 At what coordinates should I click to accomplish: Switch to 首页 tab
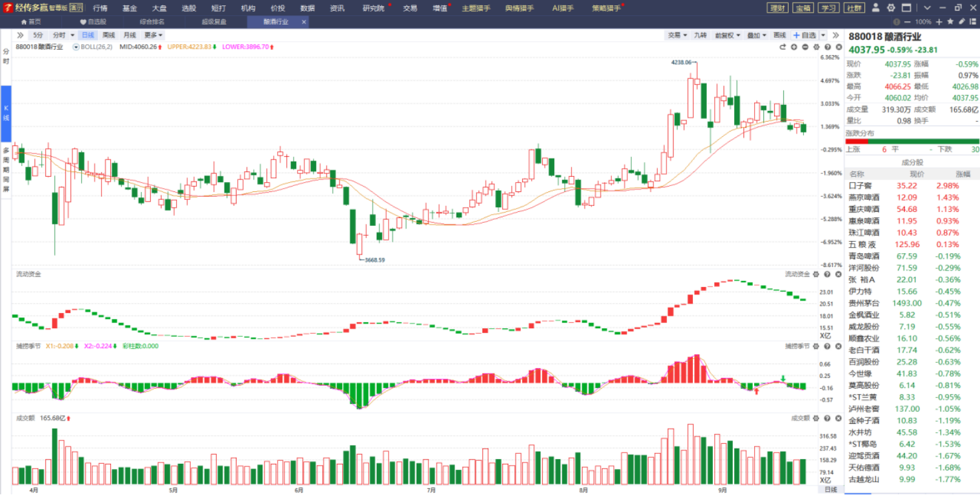point(31,22)
